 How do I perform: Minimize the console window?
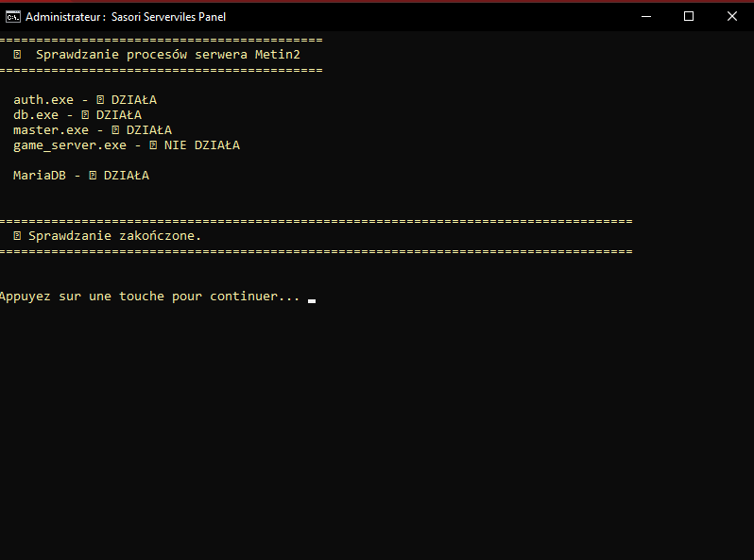[x=645, y=16]
